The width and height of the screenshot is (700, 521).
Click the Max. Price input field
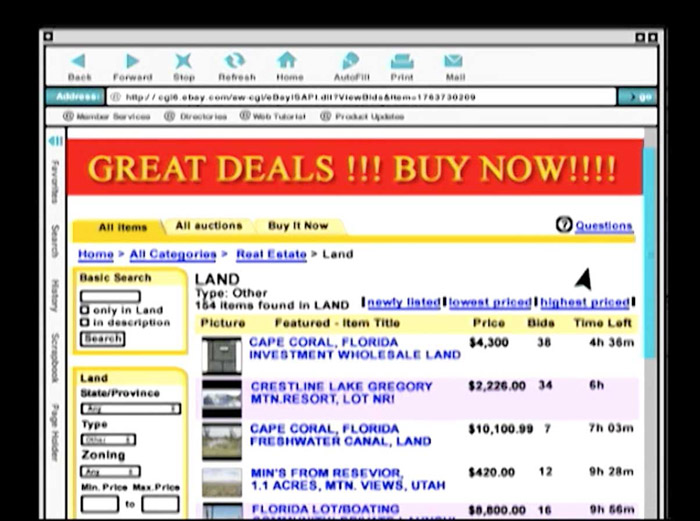(x=160, y=504)
